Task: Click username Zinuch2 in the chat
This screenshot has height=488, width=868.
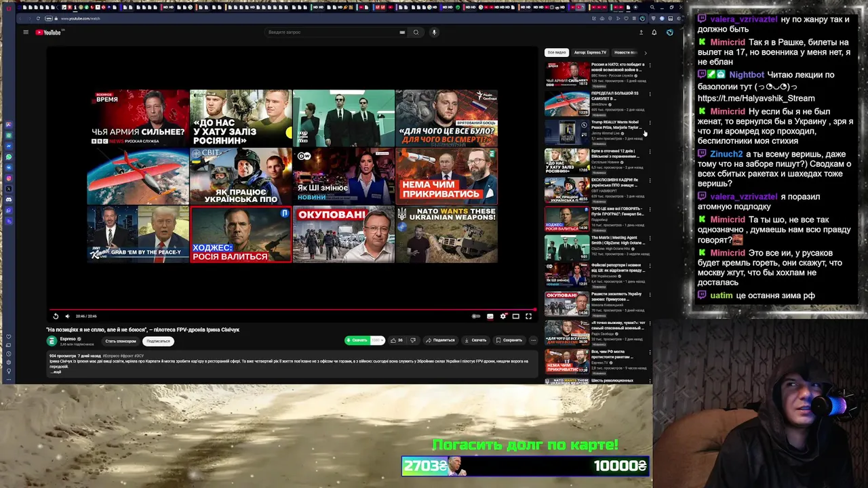Action: click(726, 154)
